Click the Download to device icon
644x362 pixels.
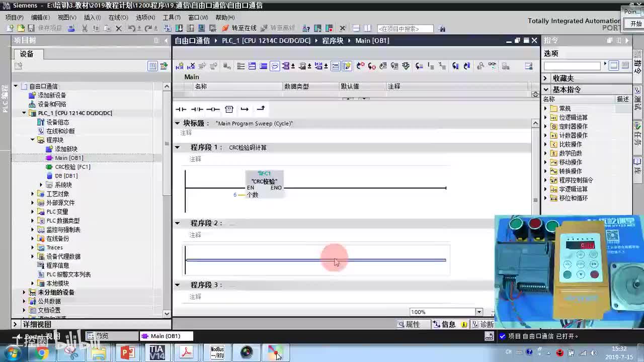coord(179,29)
